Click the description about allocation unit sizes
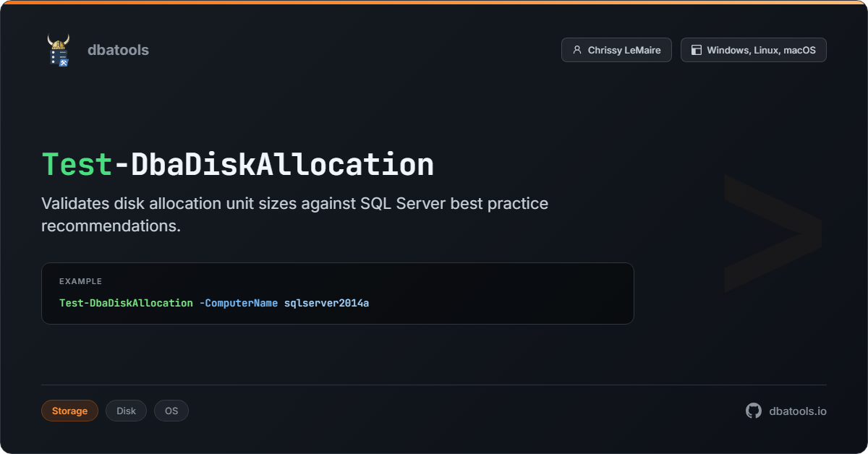This screenshot has height=454, width=868. click(x=294, y=214)
